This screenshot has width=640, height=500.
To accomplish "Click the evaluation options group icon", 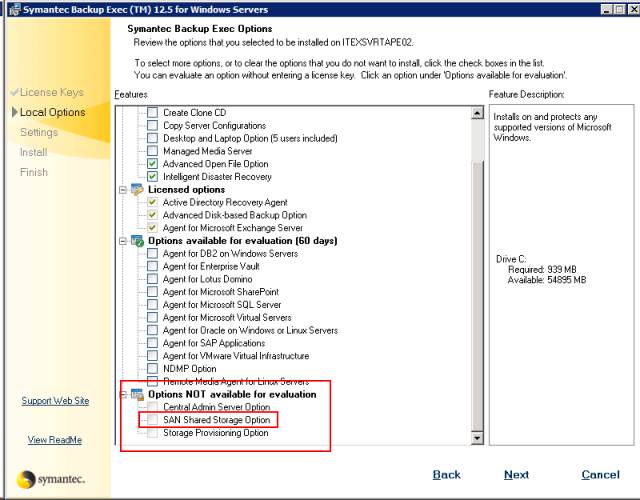I will (x=137, y=241).
